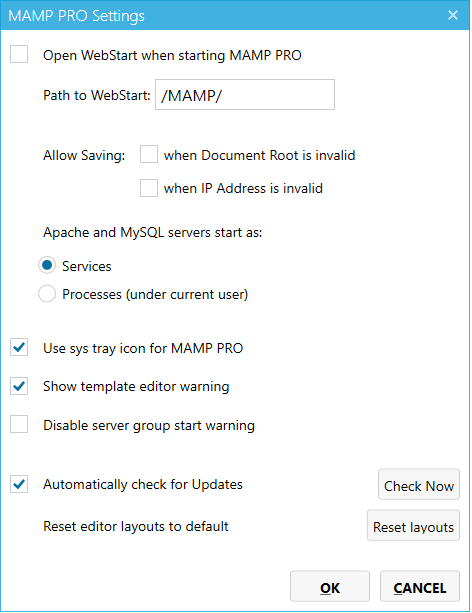Click the MAMP PRO Settings title bar text
This screenshot has width=472, height=613.
76,16
